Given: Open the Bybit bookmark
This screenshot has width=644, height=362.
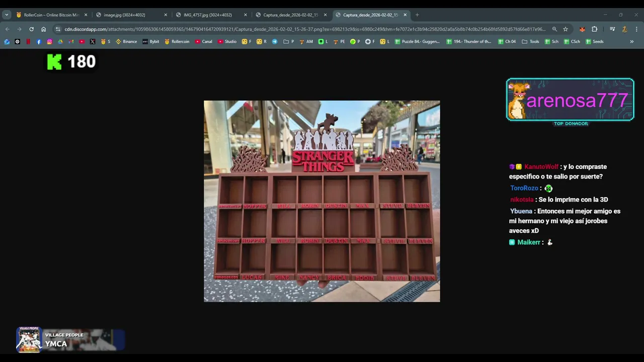Looking at the screenshot, I should (151, 42).
